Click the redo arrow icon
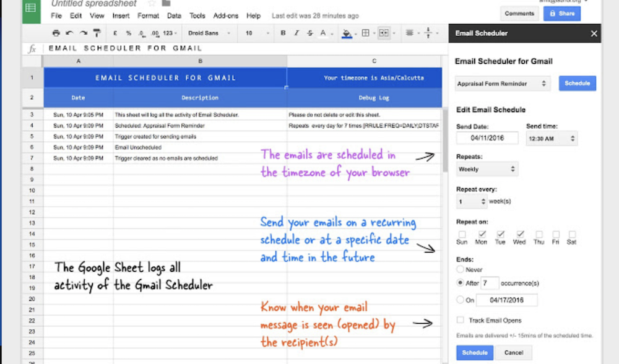Viewport: 619px width, 364px height. (83, 33)
